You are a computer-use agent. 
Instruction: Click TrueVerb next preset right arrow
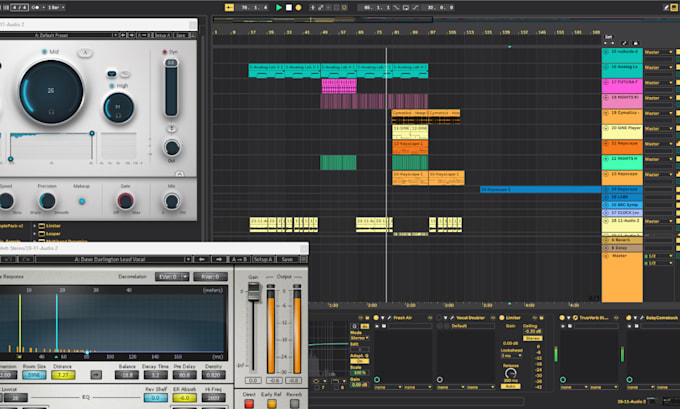point(219,259)
